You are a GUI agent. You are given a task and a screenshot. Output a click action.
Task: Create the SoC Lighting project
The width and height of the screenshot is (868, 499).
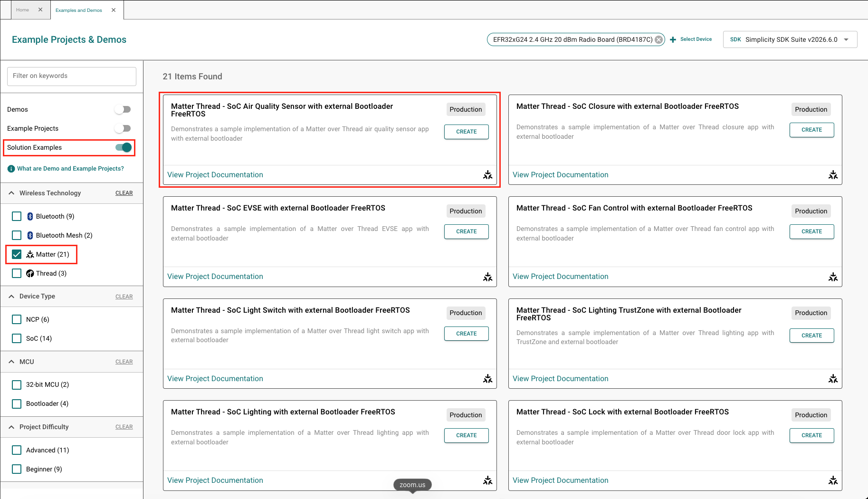(x=467, y=435)
